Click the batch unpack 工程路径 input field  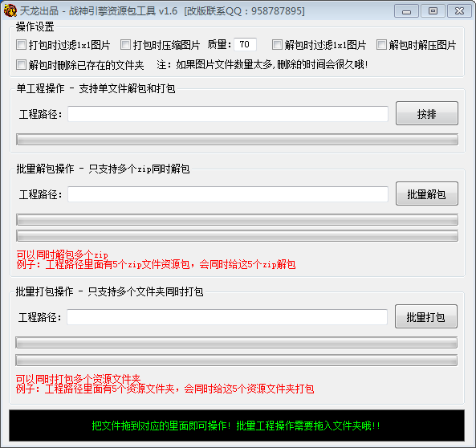[228, 194]
